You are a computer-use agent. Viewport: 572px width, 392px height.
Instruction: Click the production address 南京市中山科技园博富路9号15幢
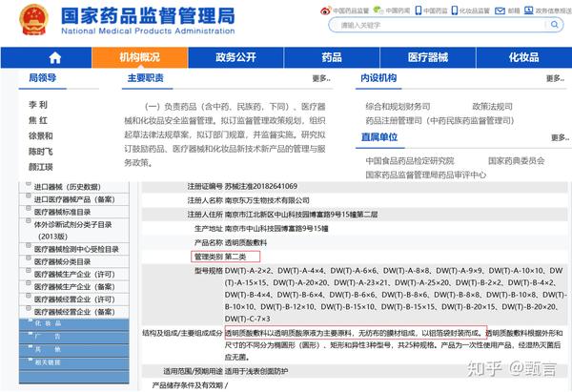(x=276, y=229)
